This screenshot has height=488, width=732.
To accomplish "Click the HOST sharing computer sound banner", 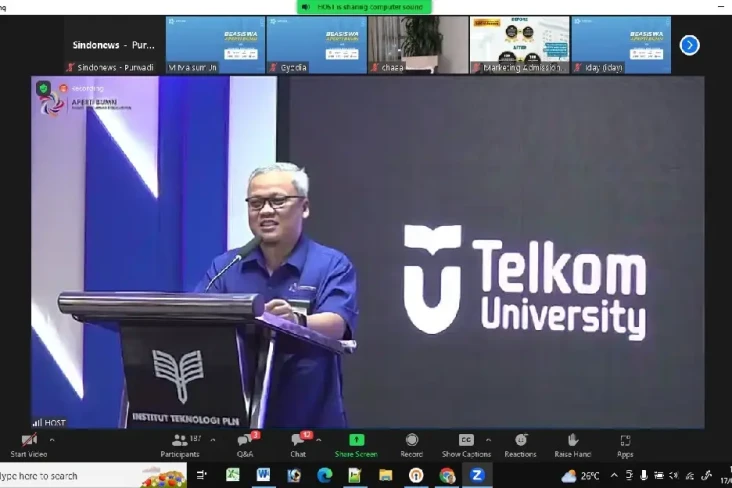I will click(364, 7).
